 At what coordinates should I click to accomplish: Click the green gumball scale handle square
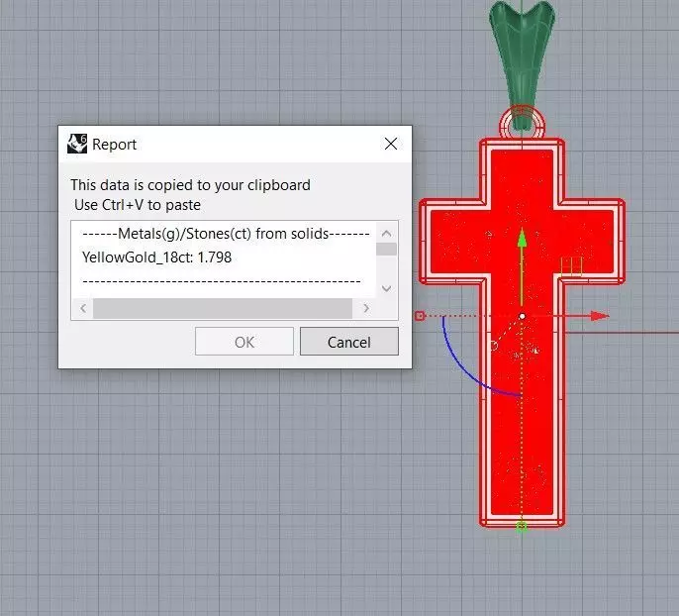click(522, 526)
